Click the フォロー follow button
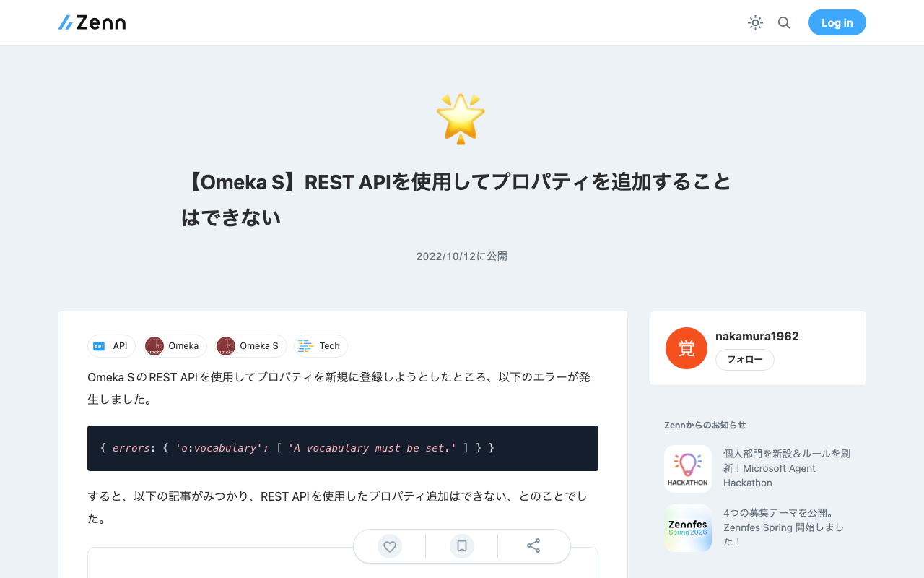924x578 pixels. click(x=745, y=360)
